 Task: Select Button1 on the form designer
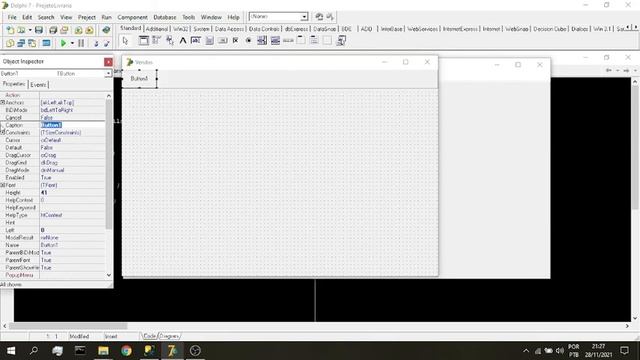pyautogui.click(x=139, y=78)
